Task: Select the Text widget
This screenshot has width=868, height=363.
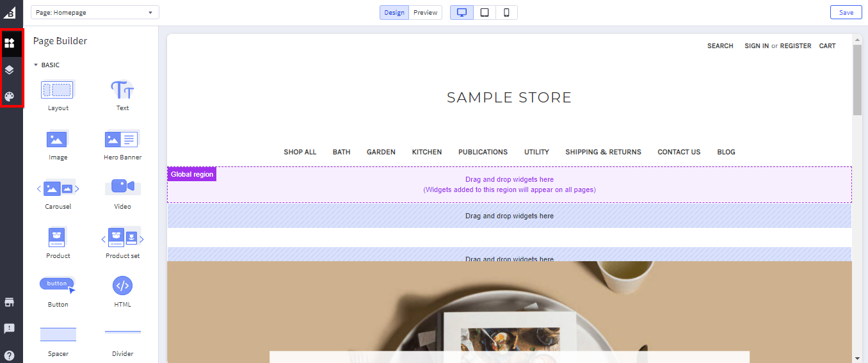Action: (x=122, y=95)
